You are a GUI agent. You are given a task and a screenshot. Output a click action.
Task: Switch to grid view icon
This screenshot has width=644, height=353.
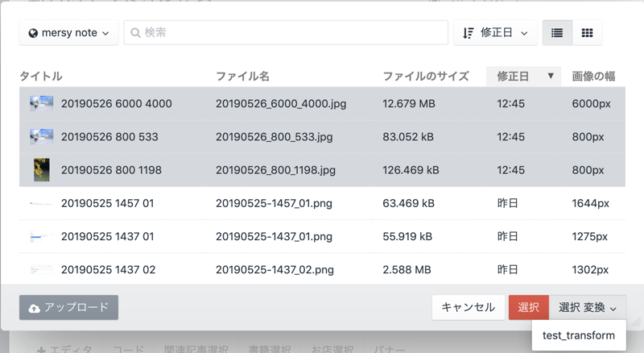click(587, 33)
